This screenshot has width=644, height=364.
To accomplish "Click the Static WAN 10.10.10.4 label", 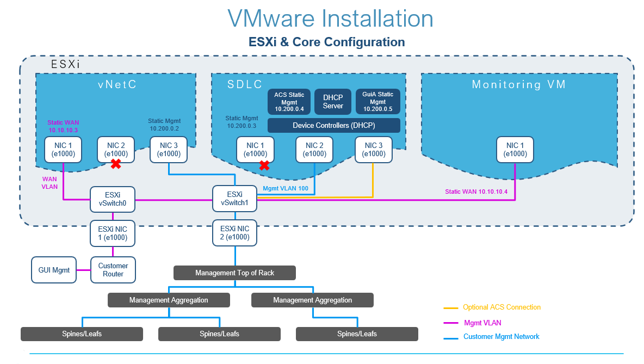I will (x=476, y=192).
